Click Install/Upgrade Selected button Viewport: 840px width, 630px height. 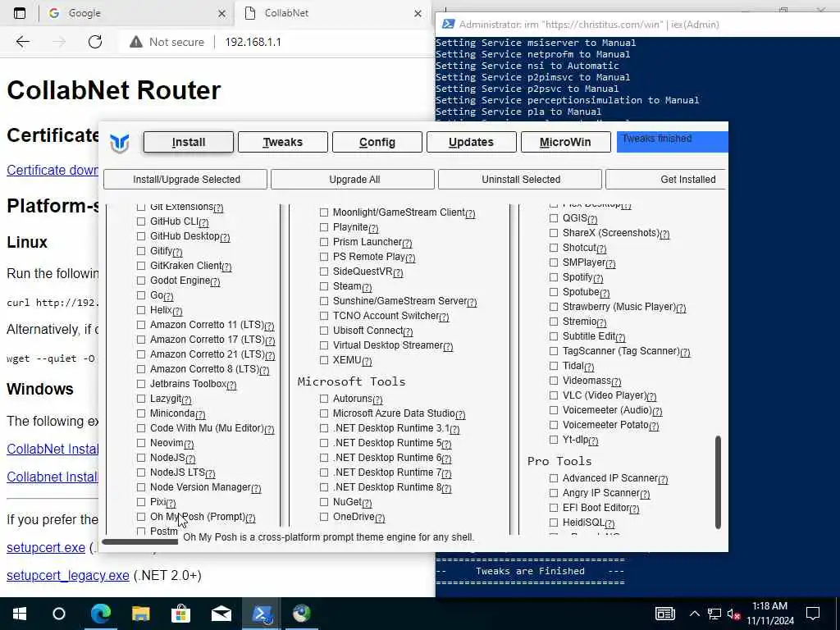185,180
